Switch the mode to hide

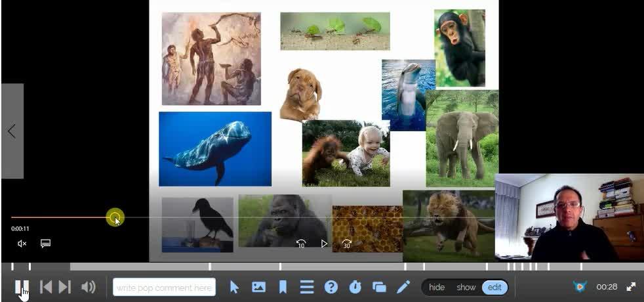[437, 287]
